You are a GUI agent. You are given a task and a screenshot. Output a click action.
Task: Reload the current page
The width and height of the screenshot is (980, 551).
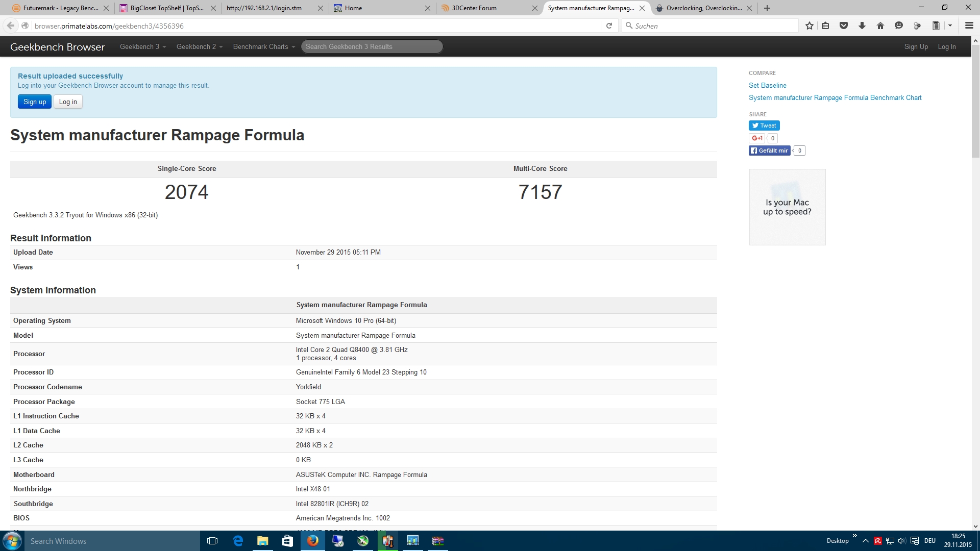tap(609, 26)
